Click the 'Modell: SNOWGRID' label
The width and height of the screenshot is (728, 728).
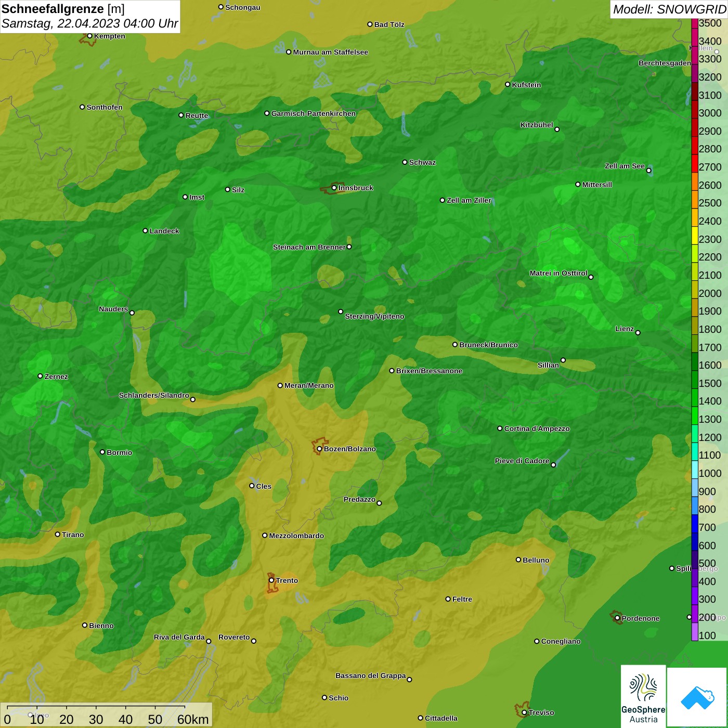click(669, 9)
